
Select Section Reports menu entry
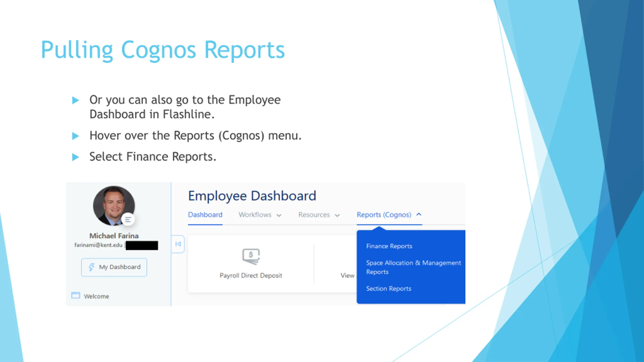389,289
